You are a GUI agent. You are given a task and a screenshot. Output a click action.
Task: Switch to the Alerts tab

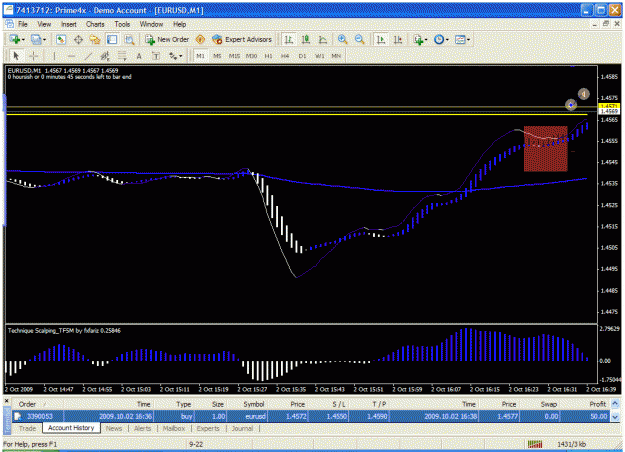[x=142, y=428]
